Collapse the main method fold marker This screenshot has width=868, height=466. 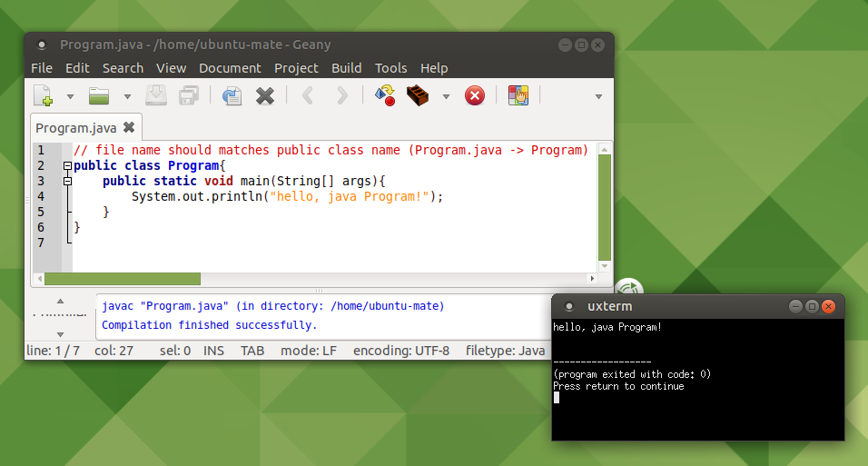click(x=67, y=181)
